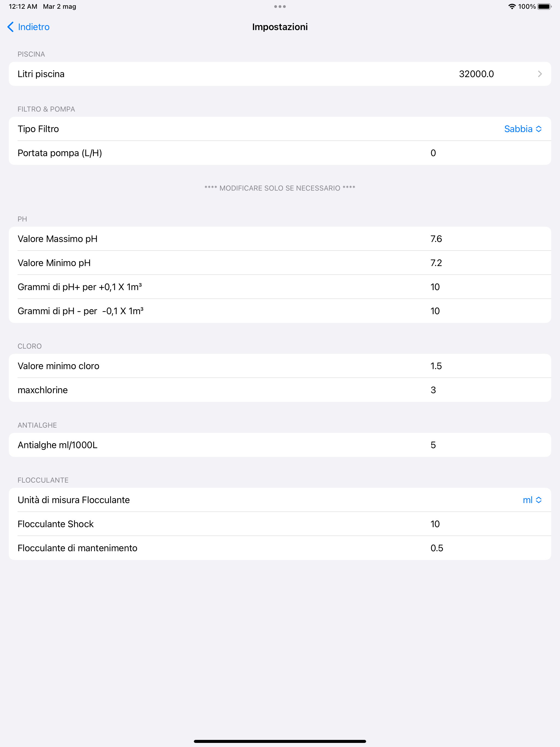Open Tipo Filtro Sabbia dropdown
Image resolution: width=560 pixels, height=747 pixels.
pyautogui.click(x=523, y=129)
